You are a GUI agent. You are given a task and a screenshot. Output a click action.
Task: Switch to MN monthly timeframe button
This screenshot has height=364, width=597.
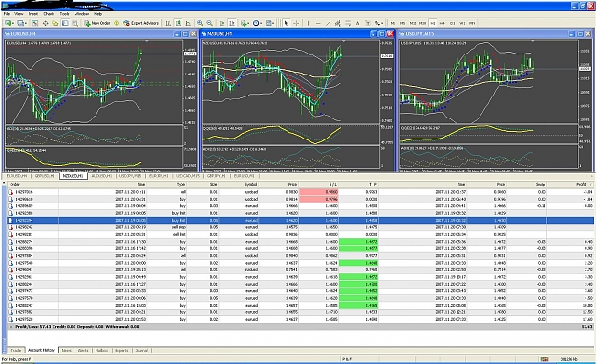(472, 23)
